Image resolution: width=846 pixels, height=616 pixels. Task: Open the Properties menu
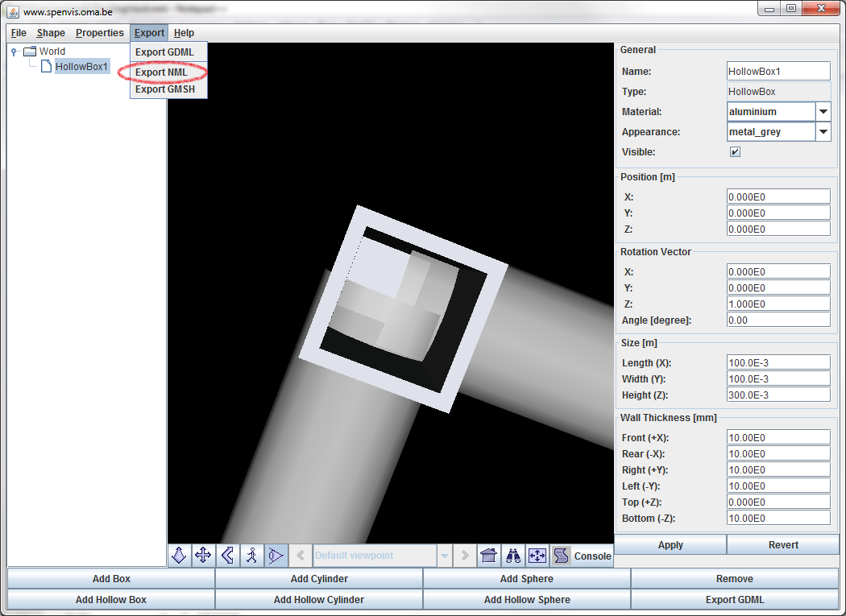pyautogui.click(x=99, y=33)
